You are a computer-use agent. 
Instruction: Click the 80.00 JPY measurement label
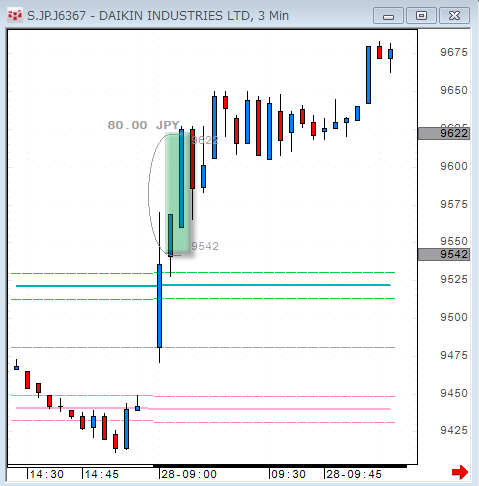click(144, 125)
